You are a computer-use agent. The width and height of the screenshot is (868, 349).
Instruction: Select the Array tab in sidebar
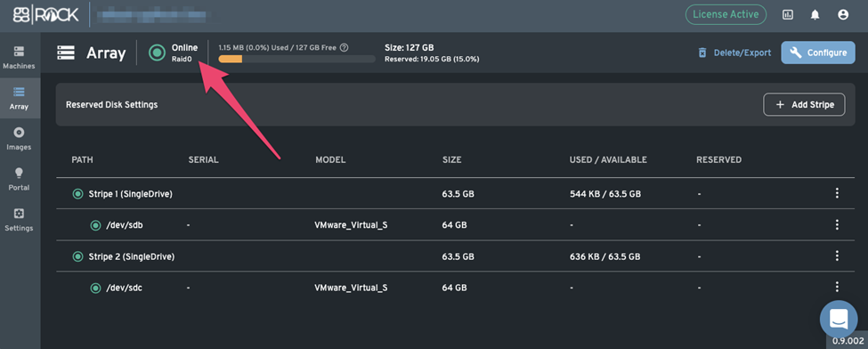pos(20,98)
